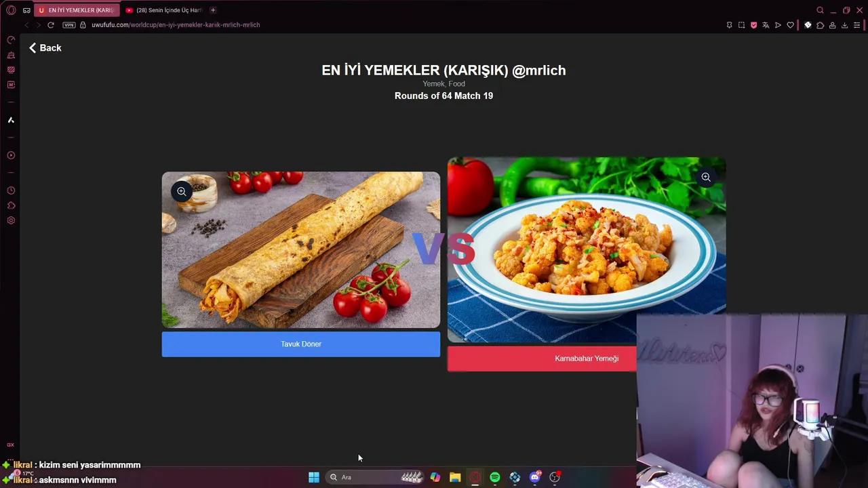Open sidebar player play icon
This screenshot has height=488, width=868.
coord(11,155)
